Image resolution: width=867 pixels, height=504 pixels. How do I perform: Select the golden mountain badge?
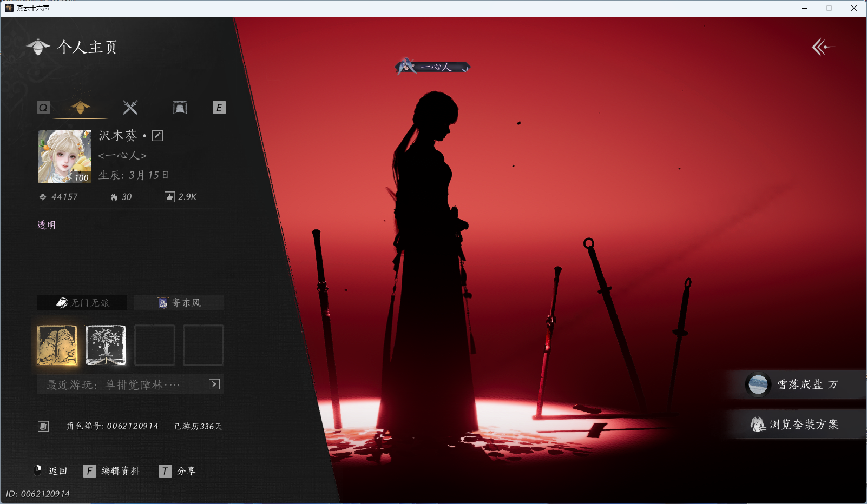[57, 345]
